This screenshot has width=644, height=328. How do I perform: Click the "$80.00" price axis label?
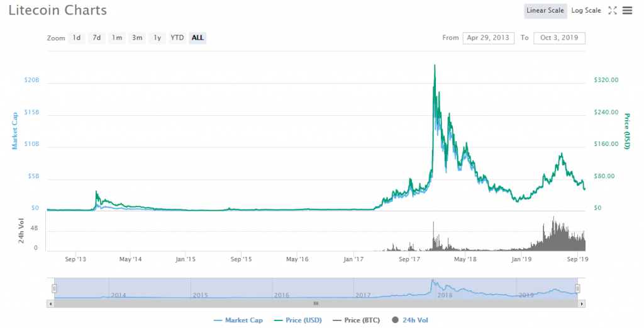click(x=604, y=176)
